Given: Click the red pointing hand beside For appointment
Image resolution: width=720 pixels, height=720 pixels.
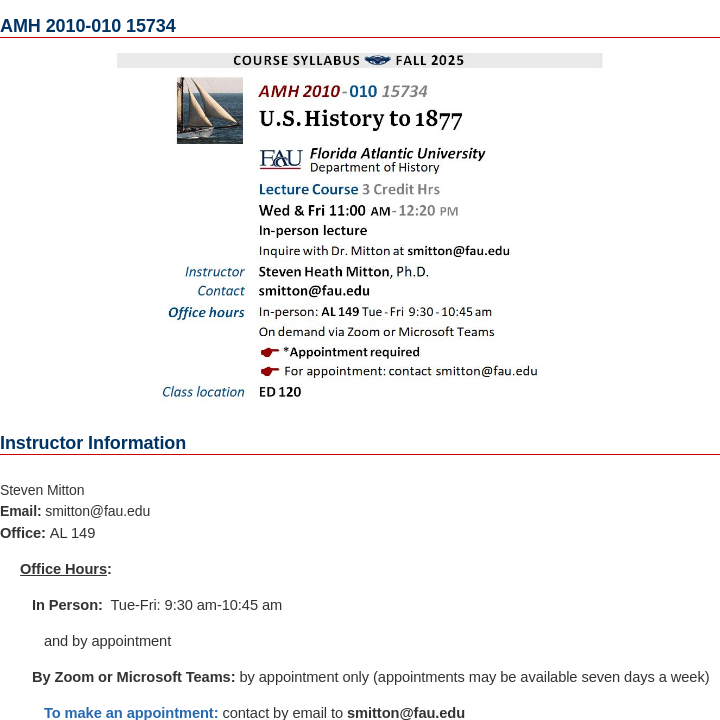Looking at the screenshot, I should [269, 371].
